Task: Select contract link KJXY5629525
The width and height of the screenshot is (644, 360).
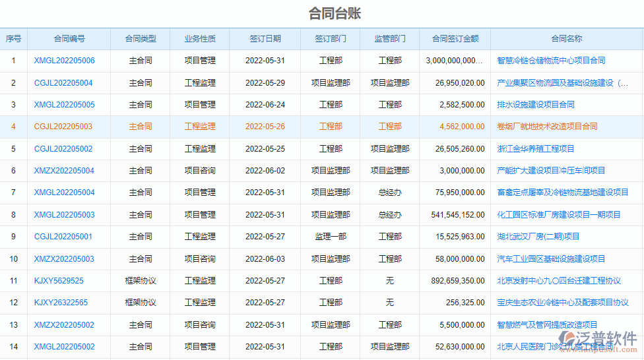Action: pyautogui.click(x=59, y=281)
